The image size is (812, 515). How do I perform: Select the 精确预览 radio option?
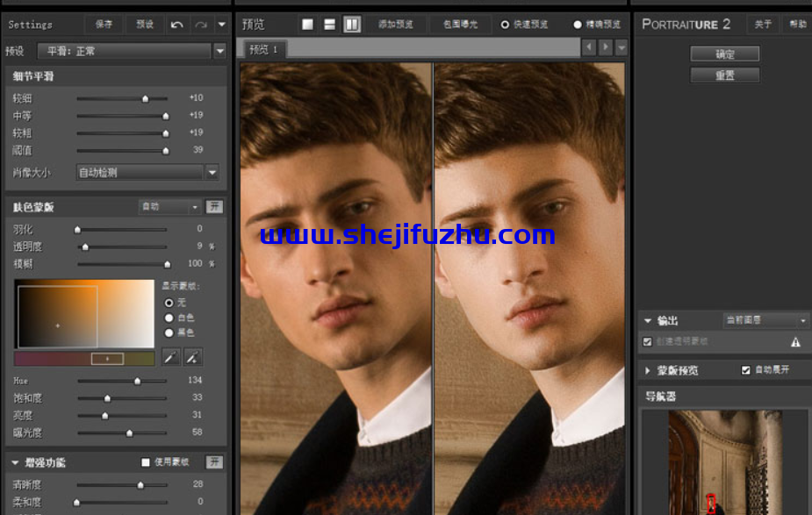coord(578,25)
